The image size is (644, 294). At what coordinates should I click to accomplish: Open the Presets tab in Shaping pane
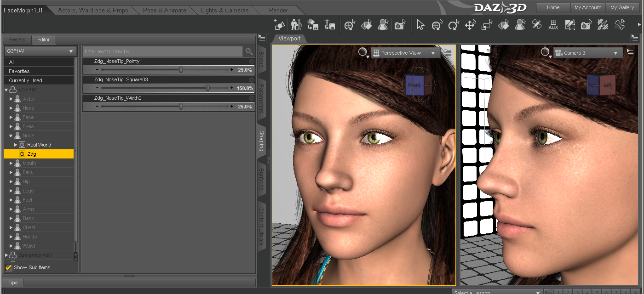[17, 40]
